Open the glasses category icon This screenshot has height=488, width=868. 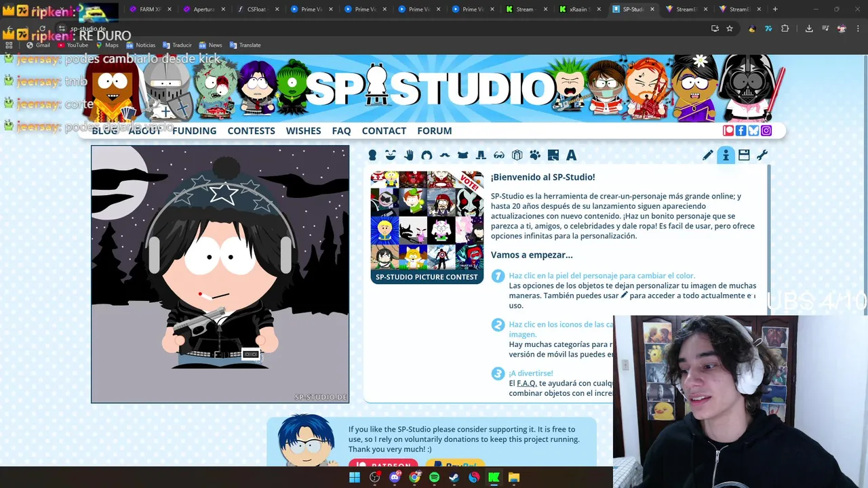coord(499,155)
